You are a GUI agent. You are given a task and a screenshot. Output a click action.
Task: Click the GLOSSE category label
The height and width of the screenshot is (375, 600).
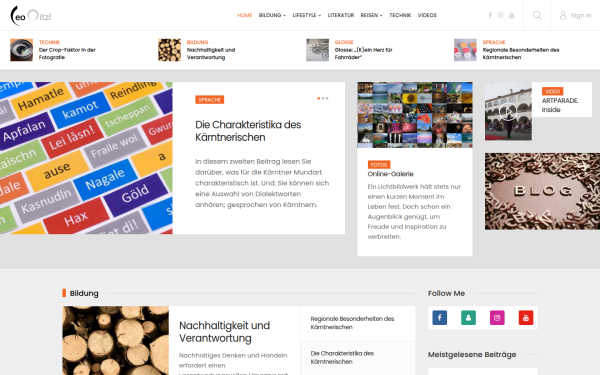pyautogui.click(x=344, y=42)
